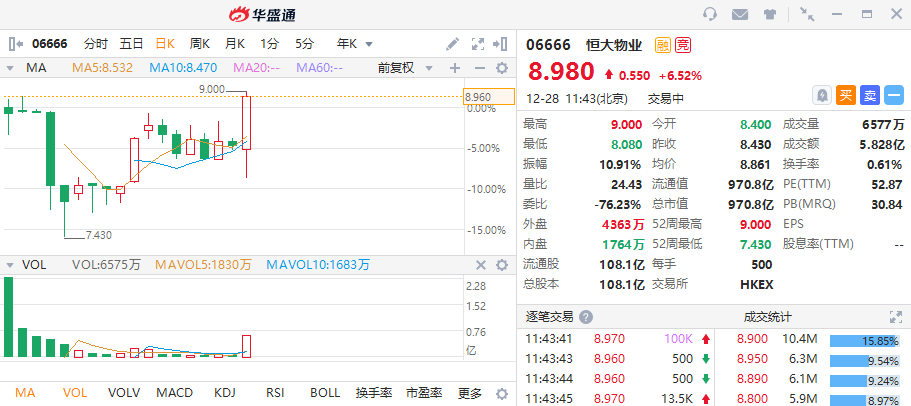Image resolution: width=911 pixels, height=406 pixels.
Task: Open customer service headset icon
Action: click(x=709, y=14)
